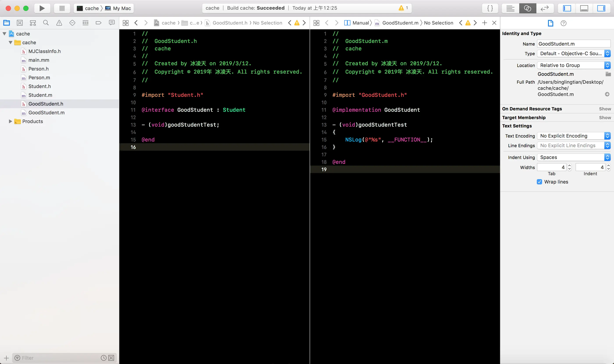
Task: Open the Quick Help inspector
Action: pyautogui.click(x=563, y=23)
